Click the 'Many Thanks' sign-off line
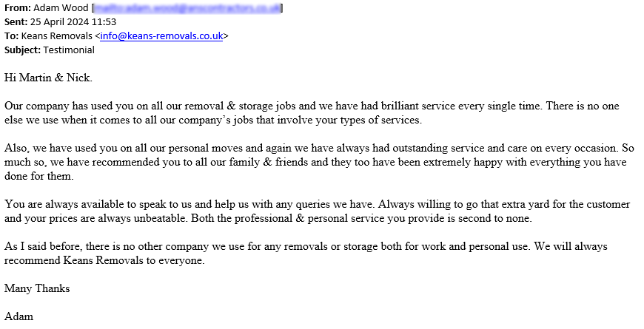 coord(37,288)
